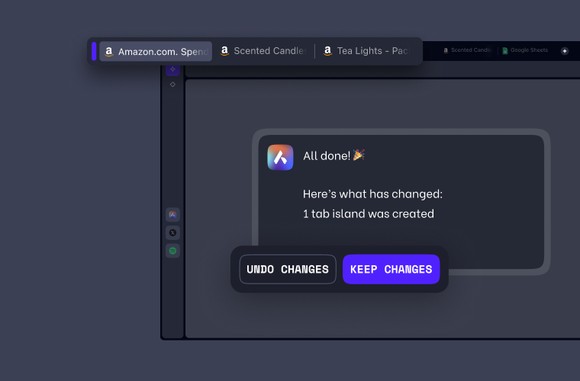Switch to the Scented Candles tab in island

[263, 51]
